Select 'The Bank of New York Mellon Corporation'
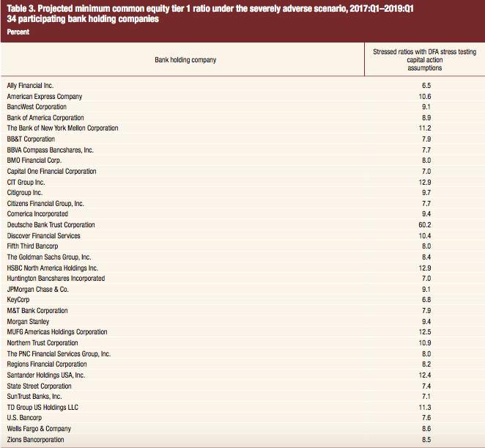 tap(62, 128)
